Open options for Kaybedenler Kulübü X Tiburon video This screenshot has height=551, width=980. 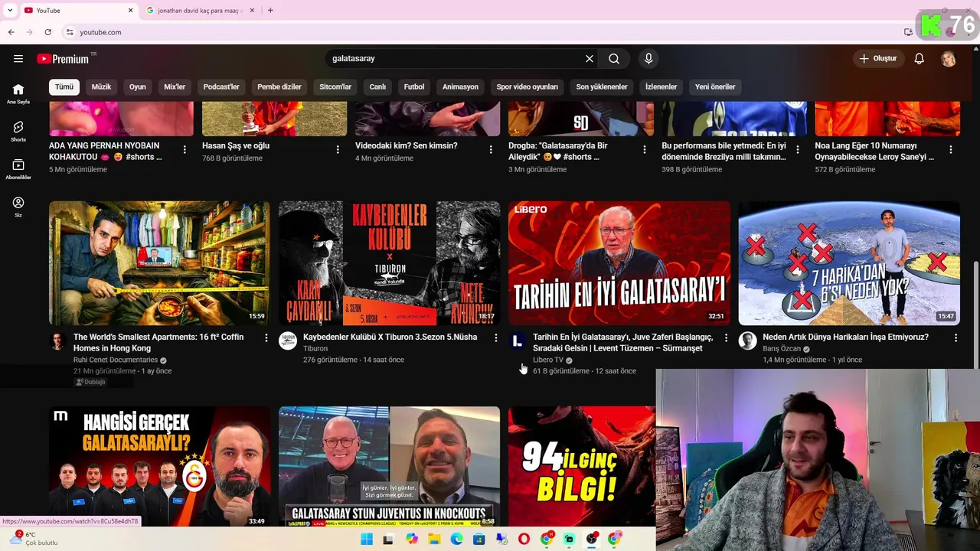click(x=496, y=337)
